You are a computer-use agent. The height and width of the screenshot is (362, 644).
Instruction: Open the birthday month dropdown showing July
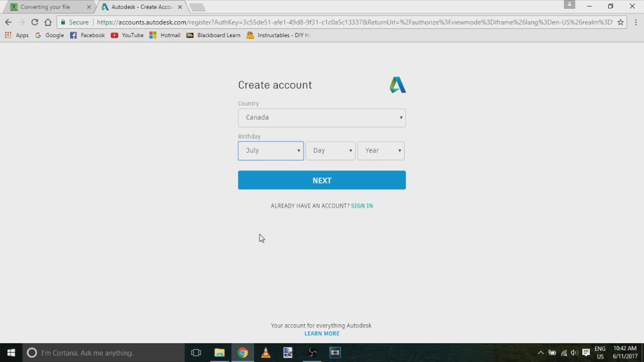[x=270, y=150]
